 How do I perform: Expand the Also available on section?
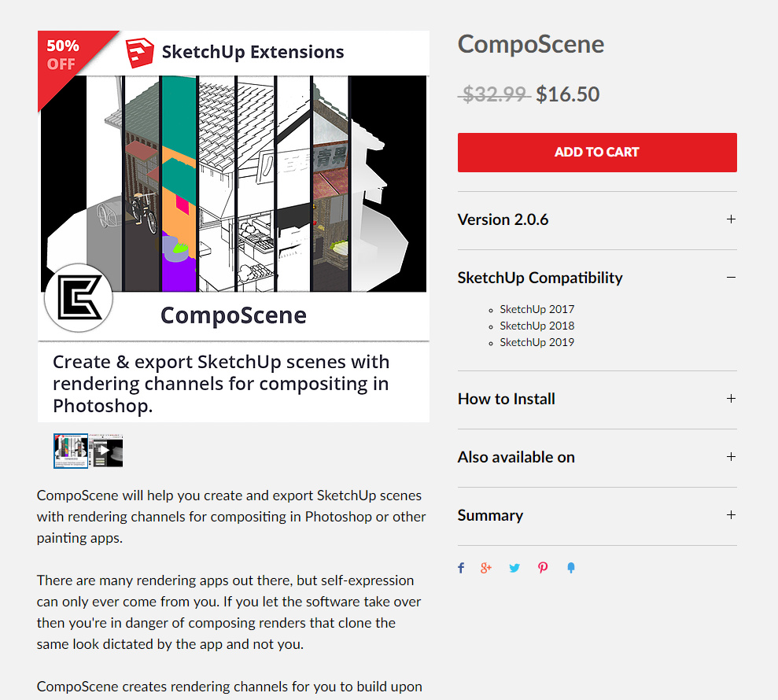[x=731, y=457]
